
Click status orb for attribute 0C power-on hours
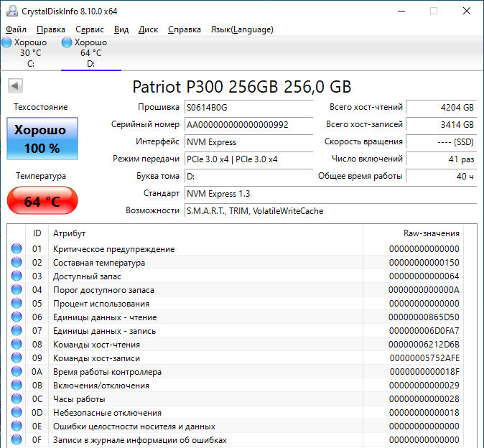point(17,399)
